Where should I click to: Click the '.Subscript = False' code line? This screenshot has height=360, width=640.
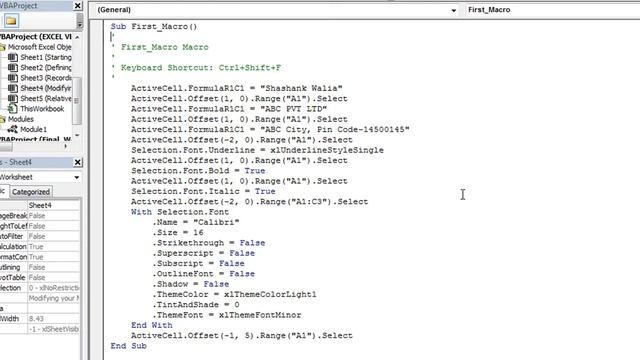[x=198, y=264]
